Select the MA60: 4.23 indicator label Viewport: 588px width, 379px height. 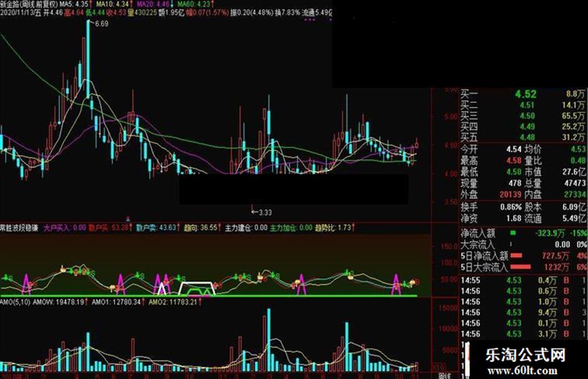pyautogui.click(x=194, y=4)
